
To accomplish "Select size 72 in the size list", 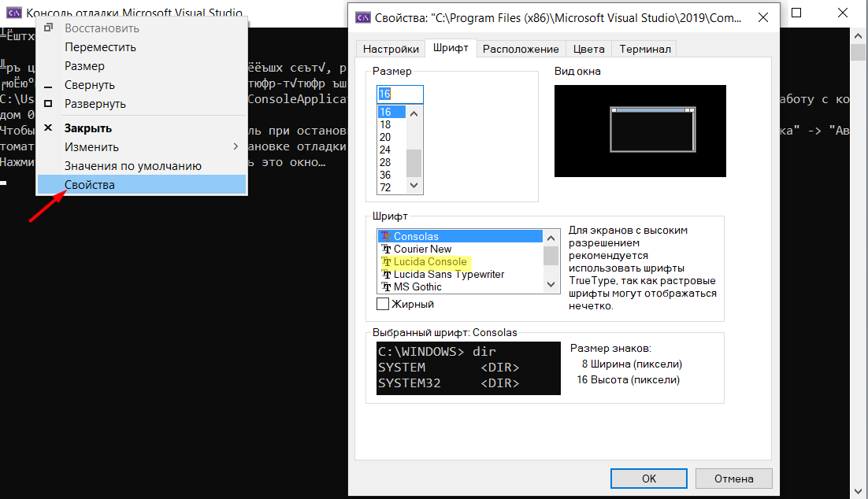I will click(x=392, y=188).
